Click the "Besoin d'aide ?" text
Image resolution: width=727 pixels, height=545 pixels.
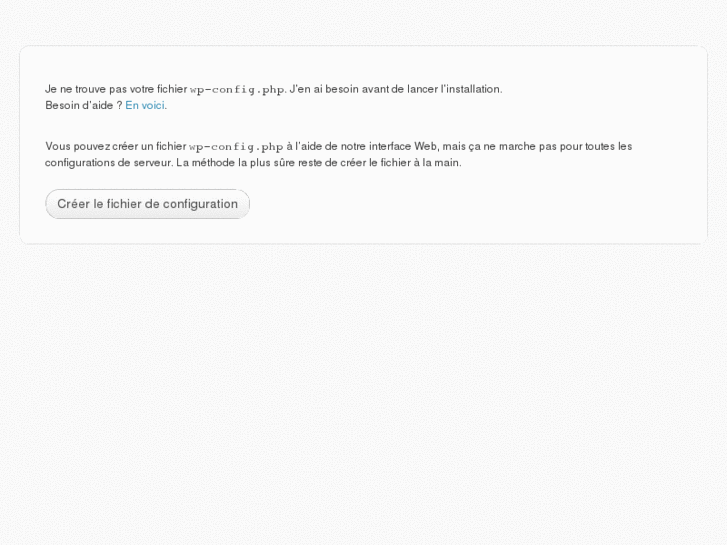click(83, 105)
